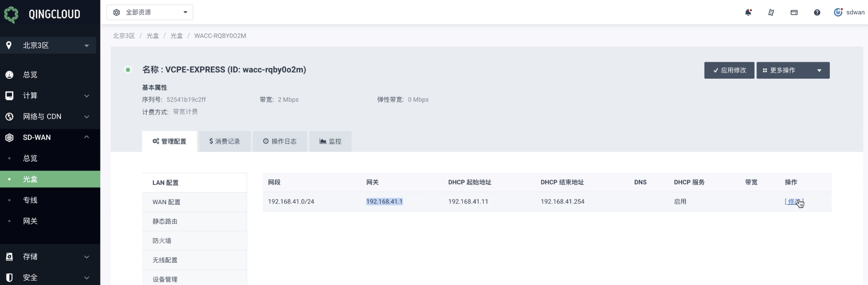The height and width of the screenshot is (285, 868).
Task: Click the 应用修改 button
Action: 729,70
